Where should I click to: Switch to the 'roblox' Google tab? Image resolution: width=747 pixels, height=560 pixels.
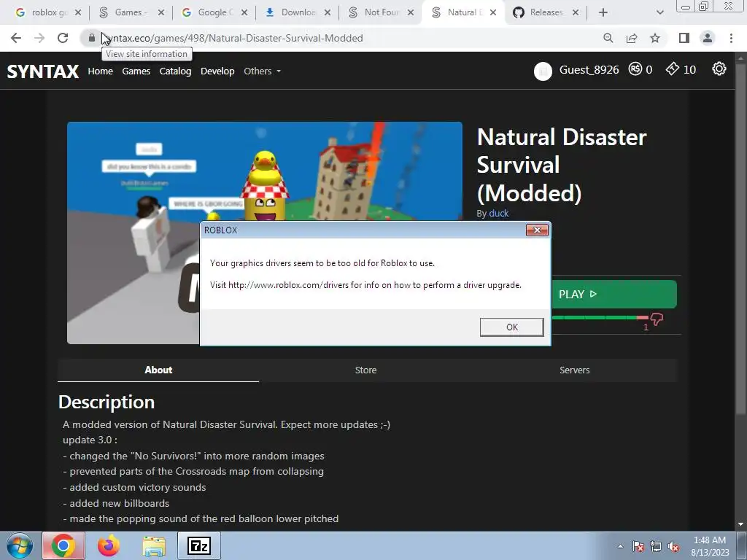pos(42,12)
